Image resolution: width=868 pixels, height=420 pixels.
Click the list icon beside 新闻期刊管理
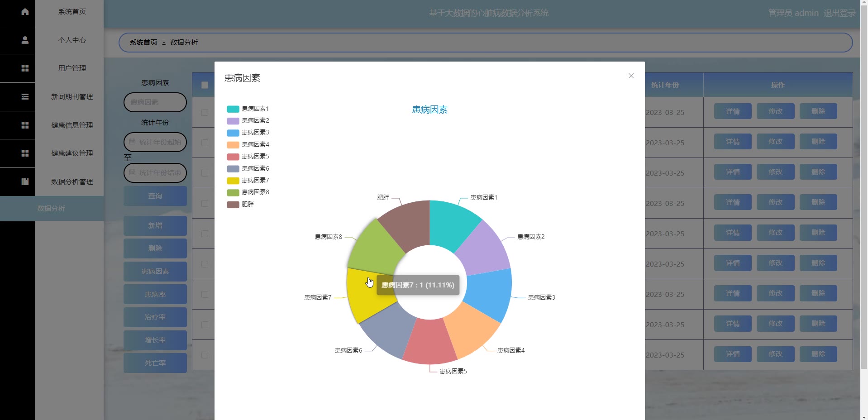tap(25, 96)
